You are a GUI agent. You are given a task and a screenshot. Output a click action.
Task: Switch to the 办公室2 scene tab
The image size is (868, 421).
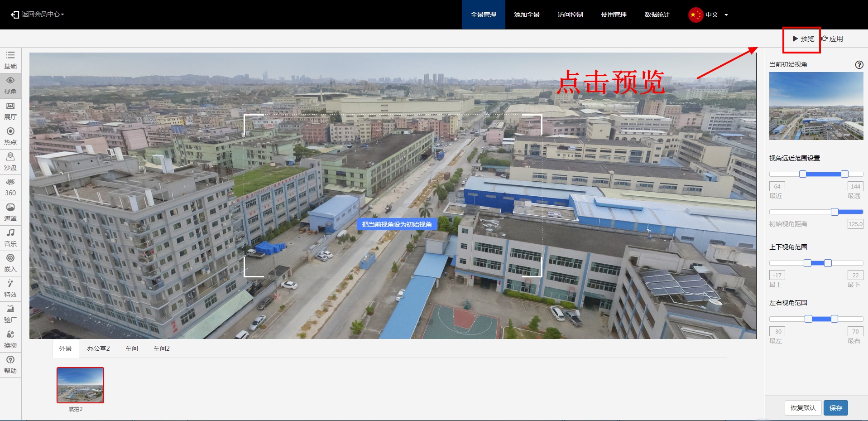(98, 348)
